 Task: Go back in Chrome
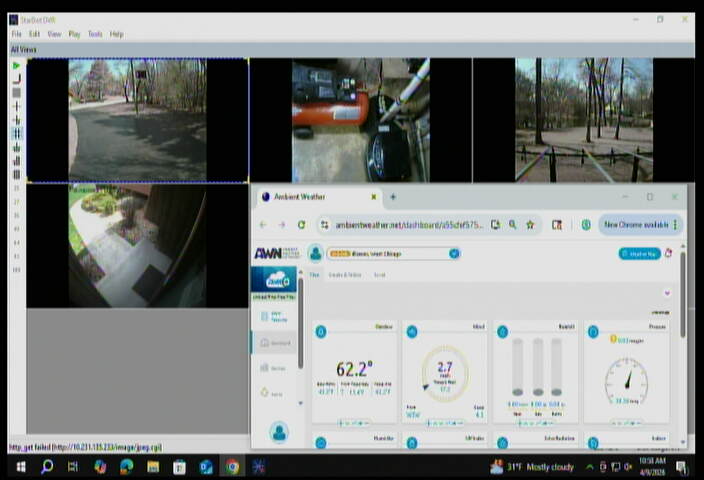(263, 225)
